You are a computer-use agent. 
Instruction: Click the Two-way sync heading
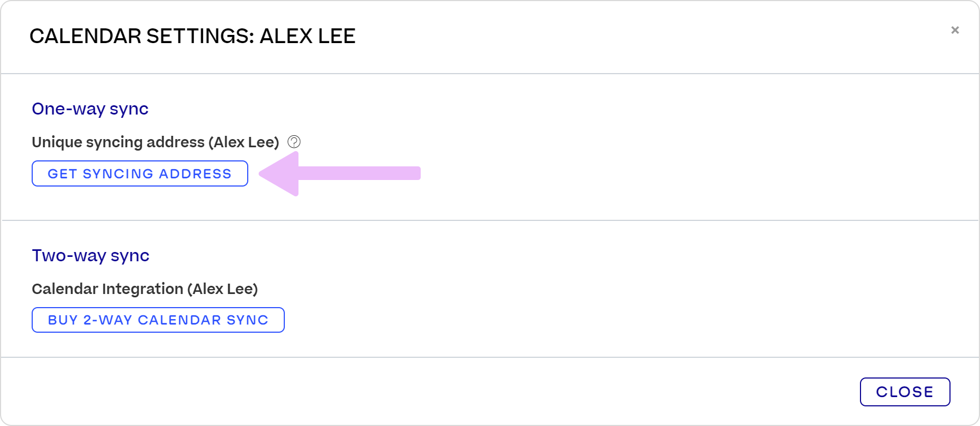91,255
